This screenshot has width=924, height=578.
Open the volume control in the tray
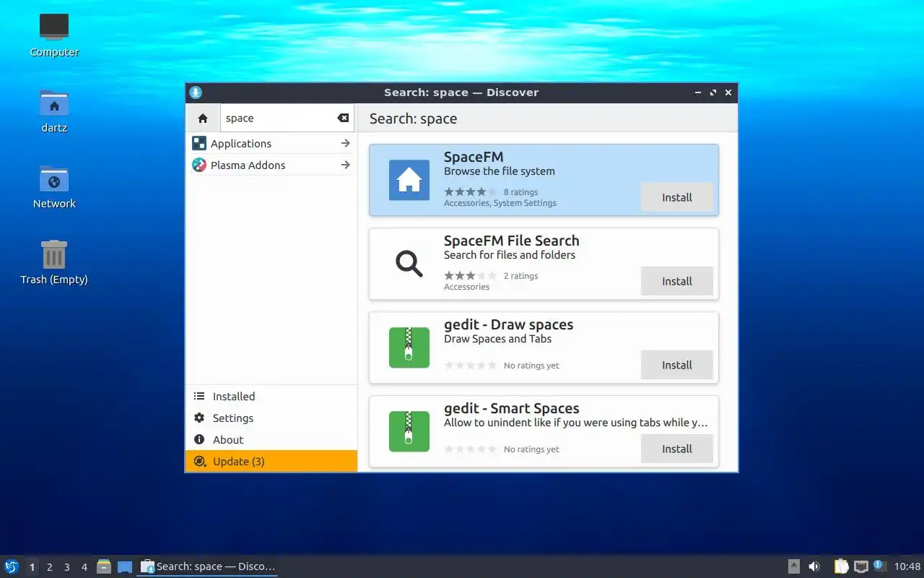tap(814, 566)
